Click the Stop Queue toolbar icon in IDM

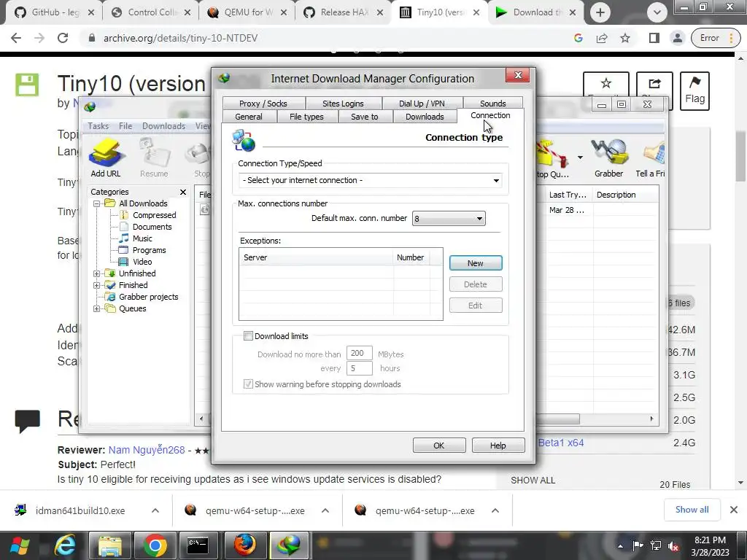click(x=553, y=157)
